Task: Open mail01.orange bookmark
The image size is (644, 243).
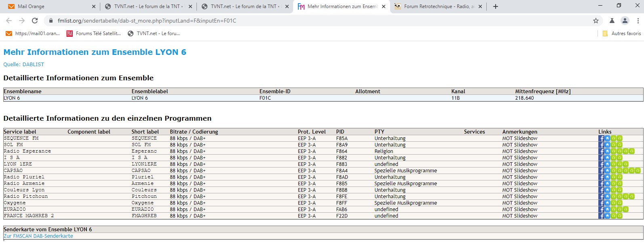Action: (33, 34)
